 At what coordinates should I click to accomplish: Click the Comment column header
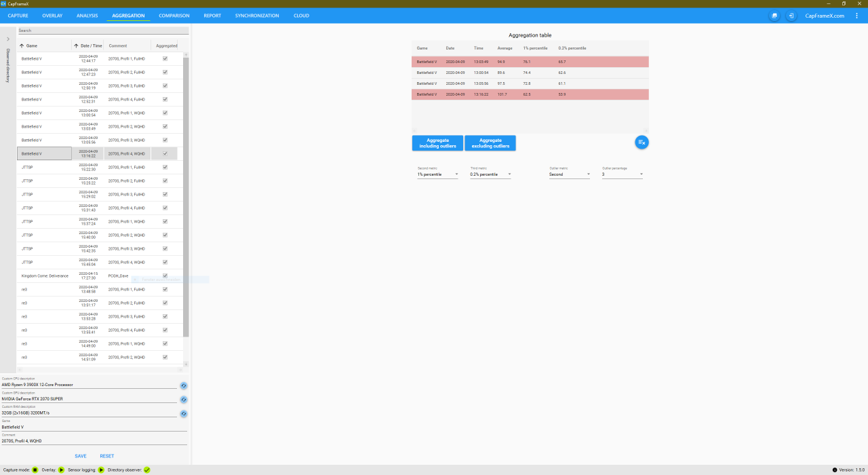pos(118,45)
